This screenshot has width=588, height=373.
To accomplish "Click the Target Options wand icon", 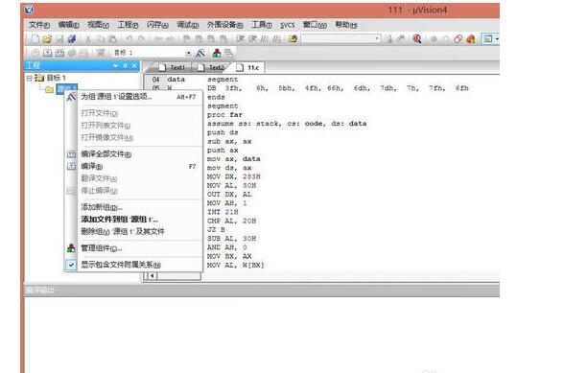I will click(200, 53).
